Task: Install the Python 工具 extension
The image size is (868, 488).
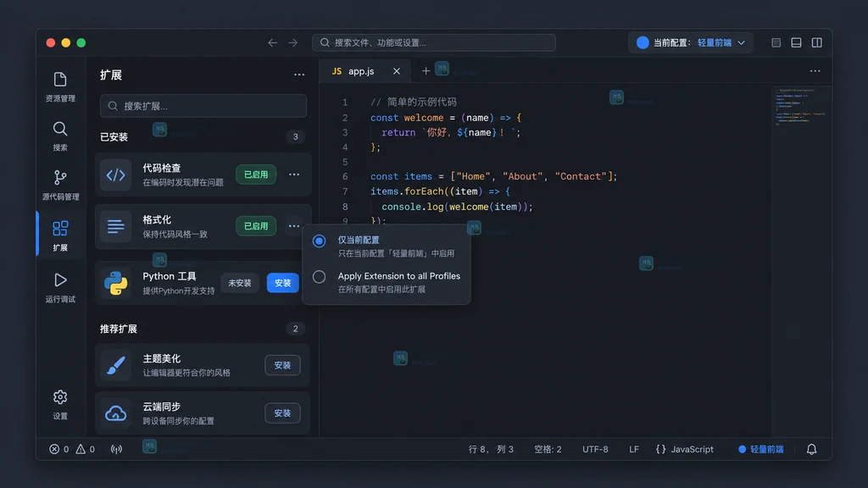Action: [282, 283]
